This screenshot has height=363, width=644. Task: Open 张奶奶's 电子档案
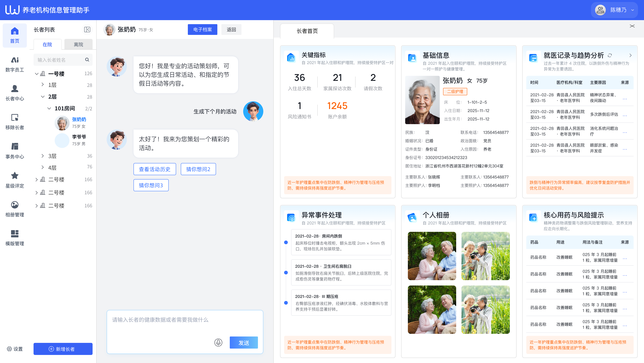[x=202, y=29]
